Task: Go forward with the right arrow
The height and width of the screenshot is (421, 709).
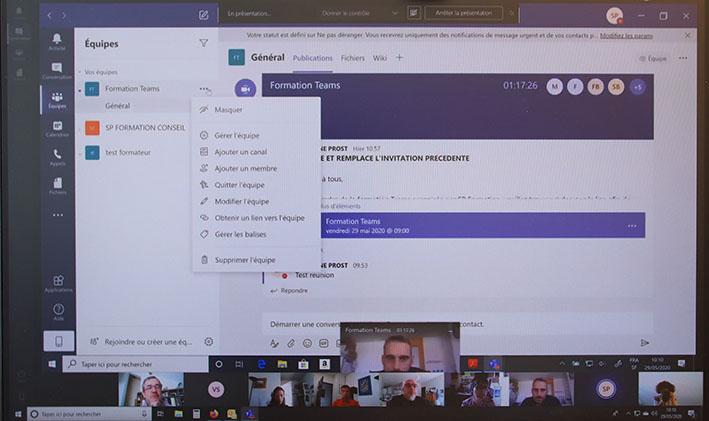Action: click(64, 15)
